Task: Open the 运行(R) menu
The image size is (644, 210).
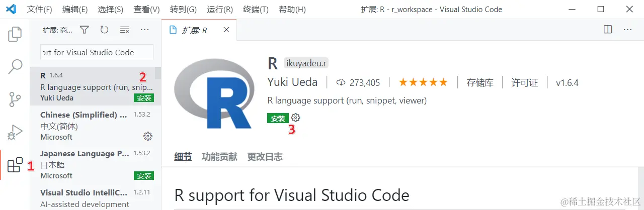Action: (220, 10)
